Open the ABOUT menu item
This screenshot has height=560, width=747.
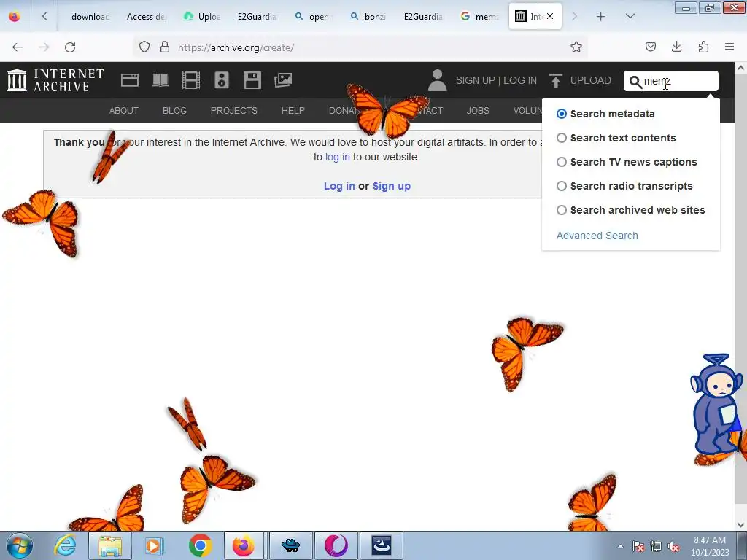[x=124, y=111]
